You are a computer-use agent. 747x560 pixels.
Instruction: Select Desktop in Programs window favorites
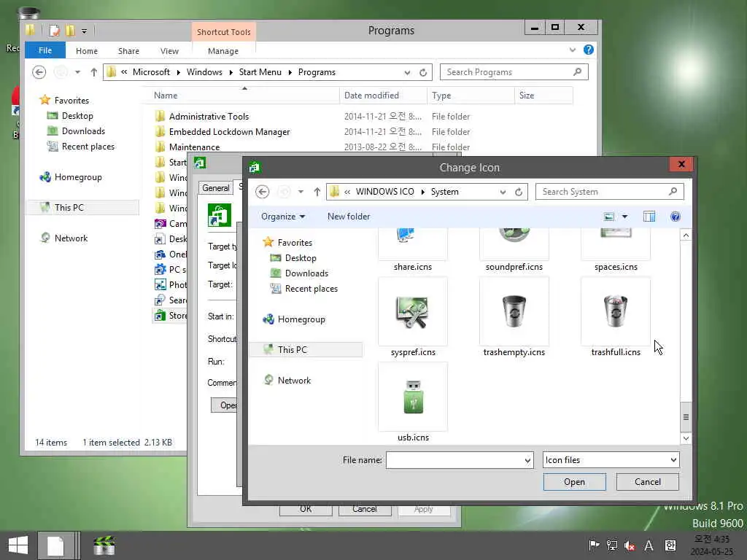pyautogui.click(x=77, y=116)
